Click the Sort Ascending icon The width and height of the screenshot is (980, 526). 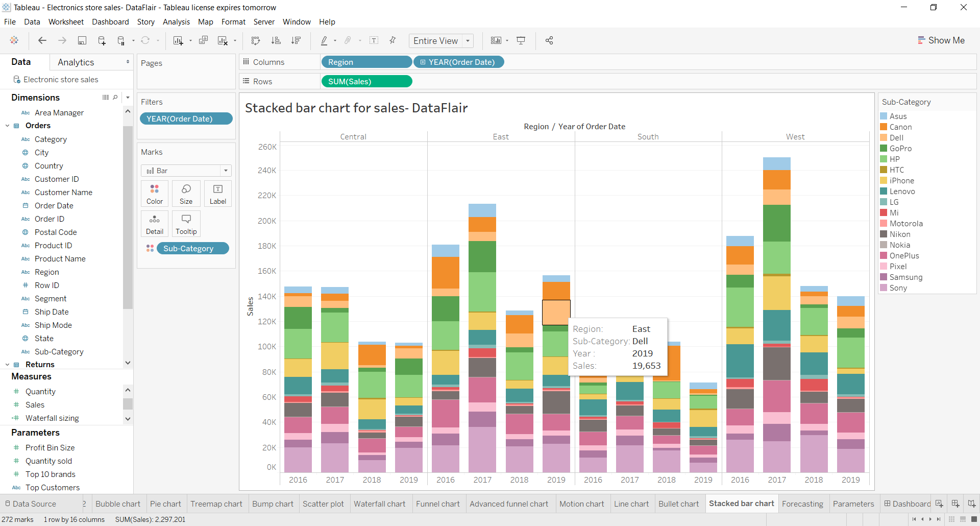coord(276,40)
